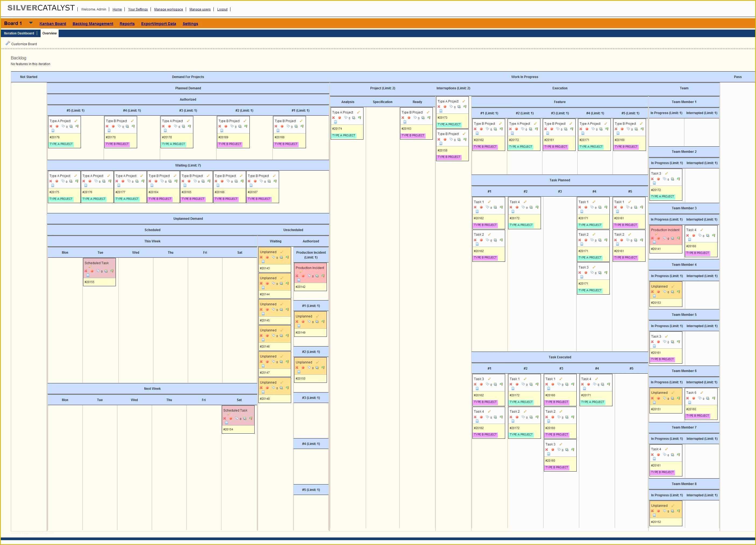Click 'Task Executed' section header
This screenshot has height=545, width=756.
(x=560, y=357)
